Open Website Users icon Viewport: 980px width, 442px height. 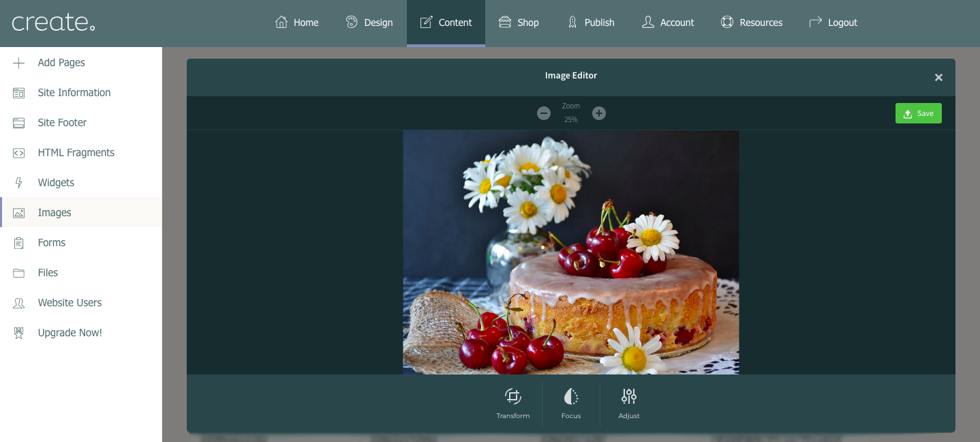pyautogui.click(x=19, y=303)
